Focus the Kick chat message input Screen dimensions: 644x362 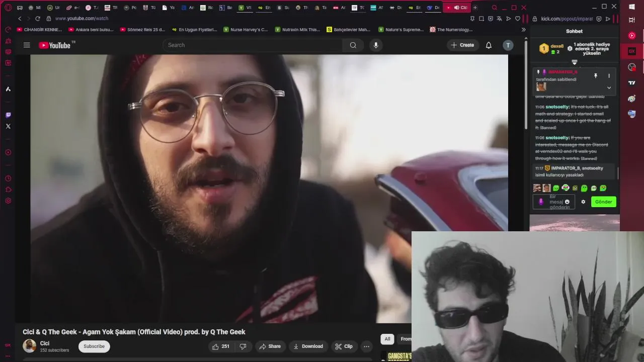coord(554,202)
